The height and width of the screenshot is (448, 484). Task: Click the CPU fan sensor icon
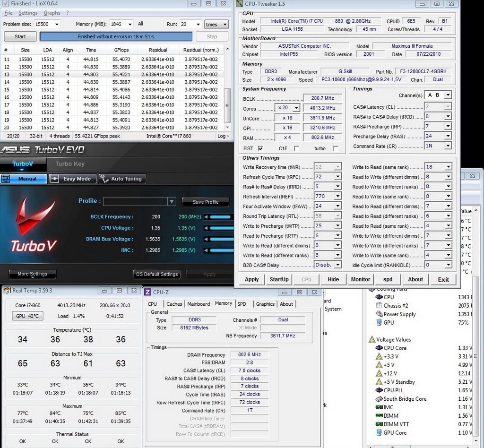[x=379, y=297]
